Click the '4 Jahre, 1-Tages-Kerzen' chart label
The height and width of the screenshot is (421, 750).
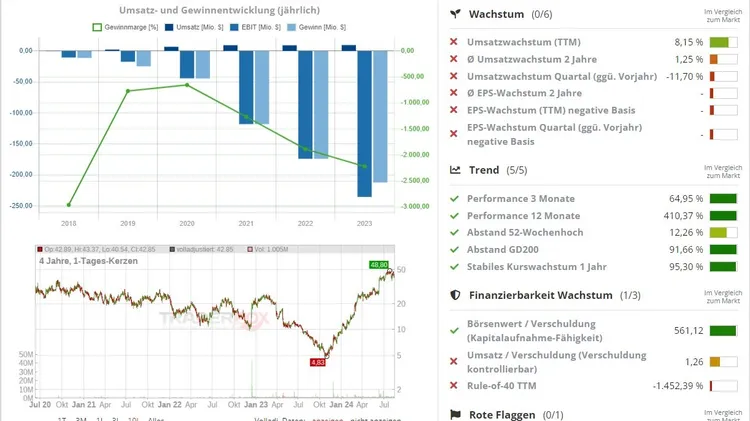88,261
